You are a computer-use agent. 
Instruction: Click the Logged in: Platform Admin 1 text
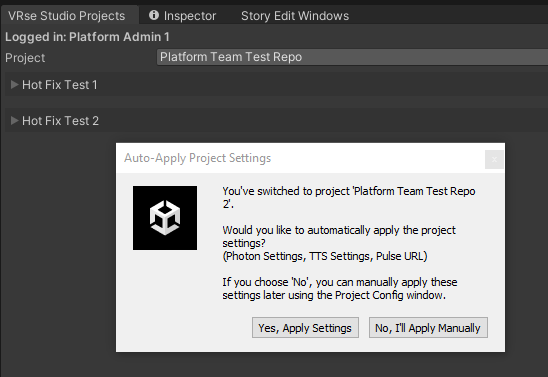click(x=87, y=37)
